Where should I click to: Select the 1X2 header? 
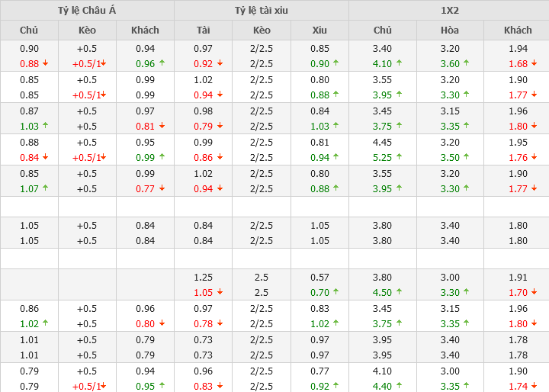pos(449,11)
